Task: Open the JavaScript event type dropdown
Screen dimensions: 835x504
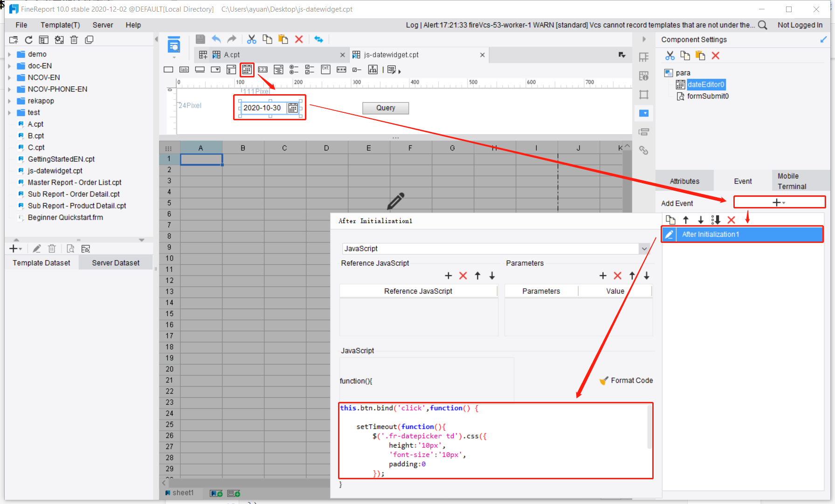Action: [644, 249]
